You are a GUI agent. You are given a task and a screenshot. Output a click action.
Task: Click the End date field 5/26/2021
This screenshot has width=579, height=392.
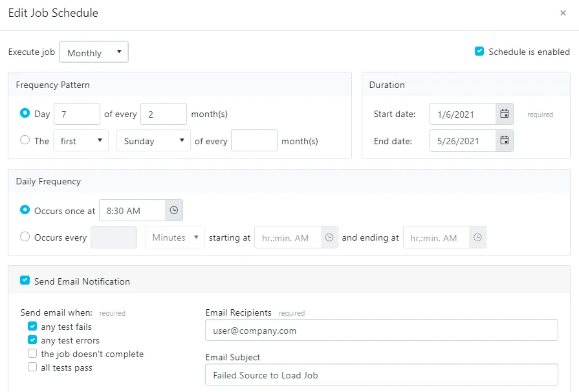click(x=463, y=140)
